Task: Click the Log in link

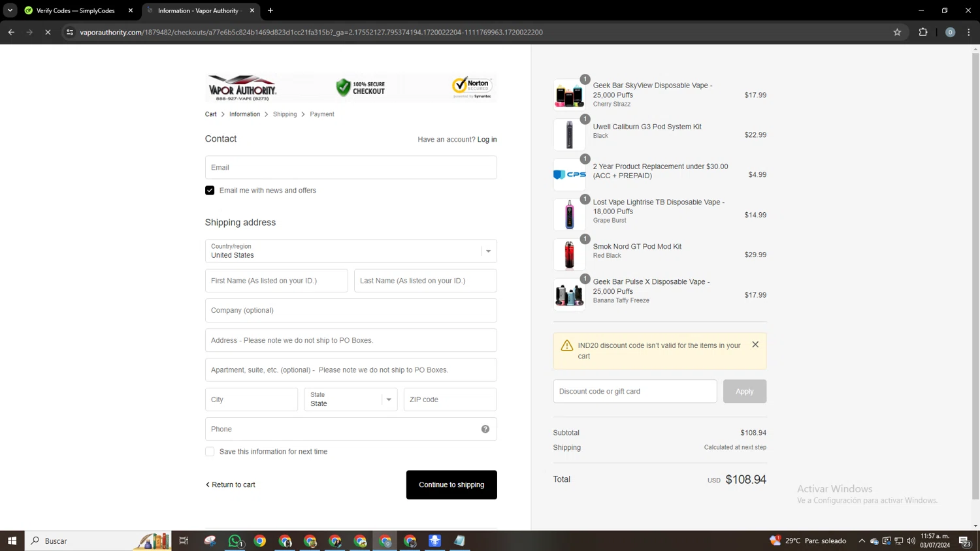Action: [x=487, y=140]
